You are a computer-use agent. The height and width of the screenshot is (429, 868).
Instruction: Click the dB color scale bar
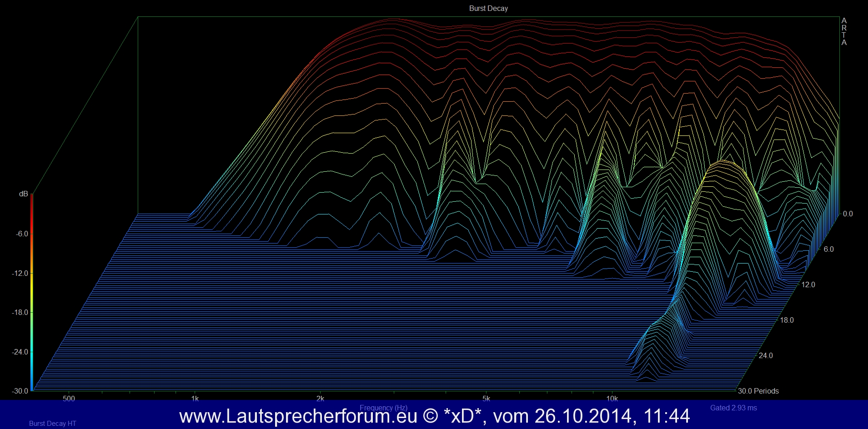point(32,291)
